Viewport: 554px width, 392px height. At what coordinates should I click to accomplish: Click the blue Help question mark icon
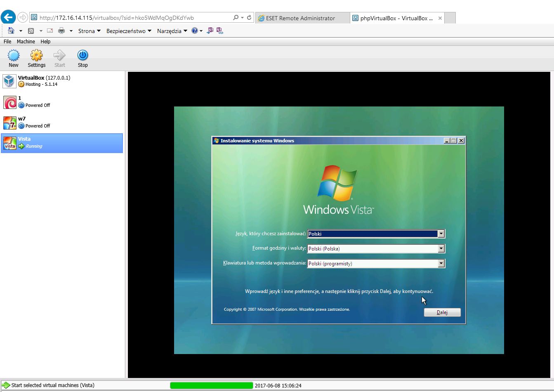point(195,31)
